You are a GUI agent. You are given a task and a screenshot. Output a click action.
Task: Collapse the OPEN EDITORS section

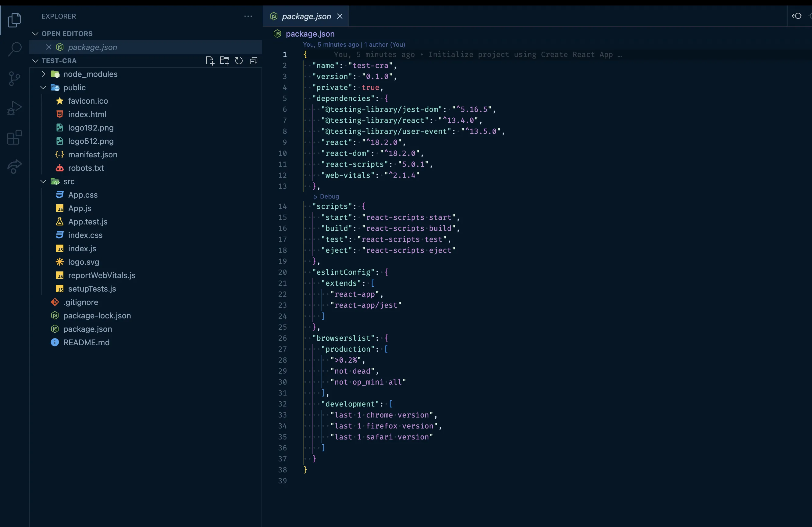click(x=35, y=34)
